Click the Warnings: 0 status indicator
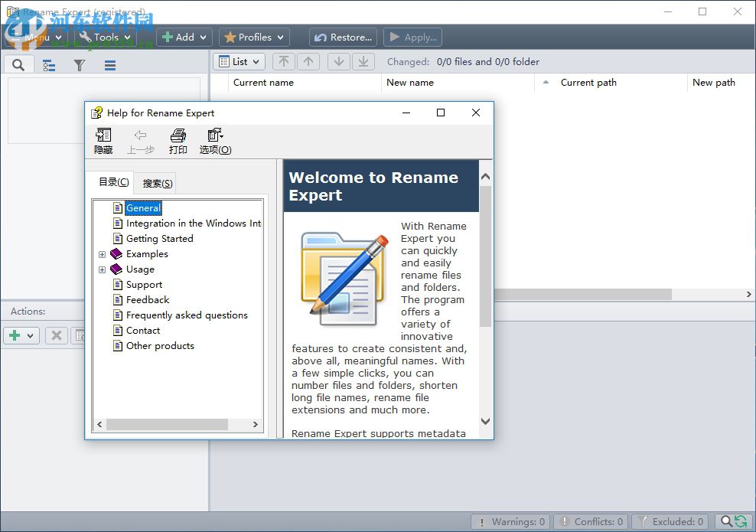Image resolution: width=756 pixels, height=532 pixels. (x=510, y=521)
